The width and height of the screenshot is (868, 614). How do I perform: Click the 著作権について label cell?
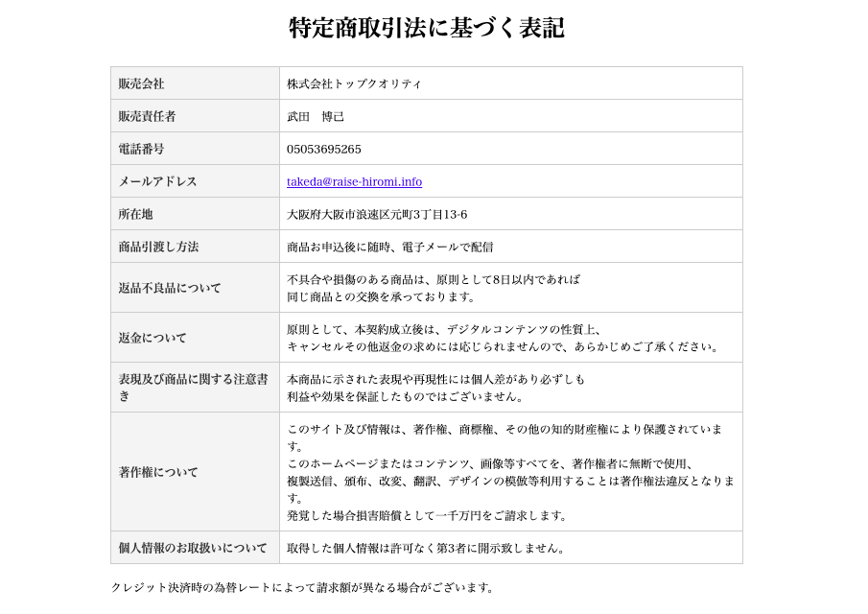196,472
